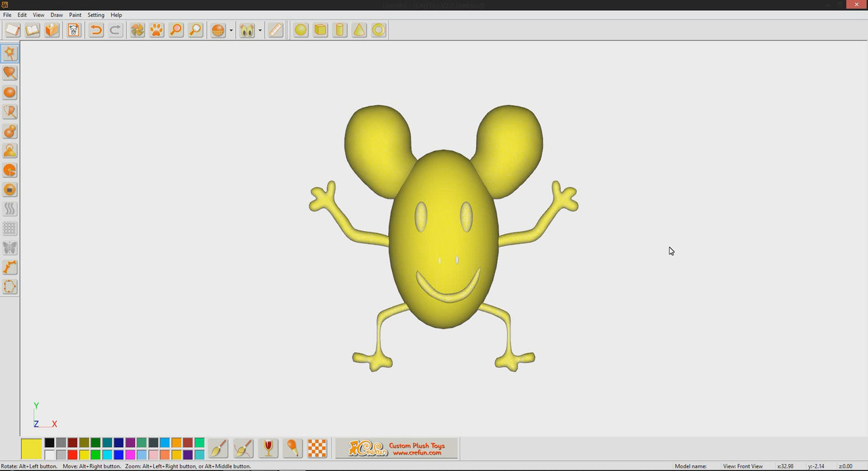The width and height of the screenshot is (868, 471).
Task: Select the star magic wand tool
Action: pos(10,53)
